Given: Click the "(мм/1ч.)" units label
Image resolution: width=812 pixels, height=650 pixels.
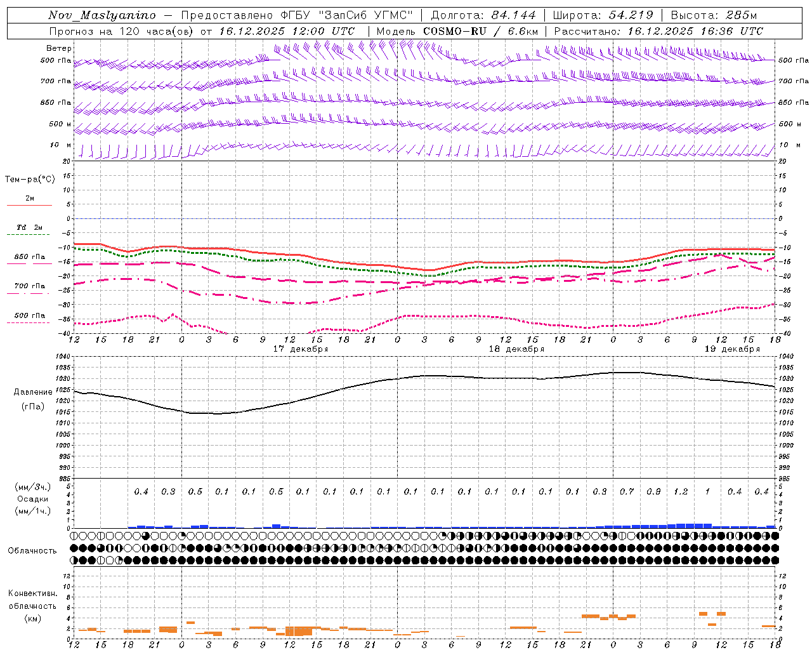Looking at the screenshot, I should click(x=33, y=511).
